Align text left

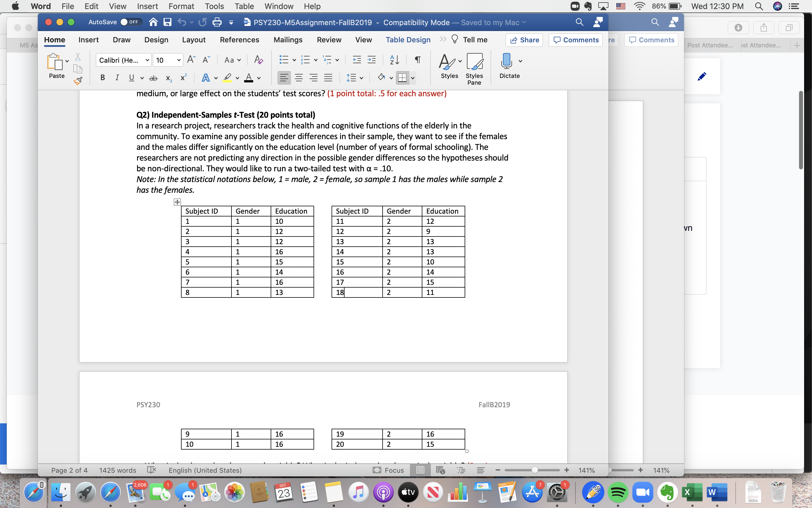pos(284,78)
